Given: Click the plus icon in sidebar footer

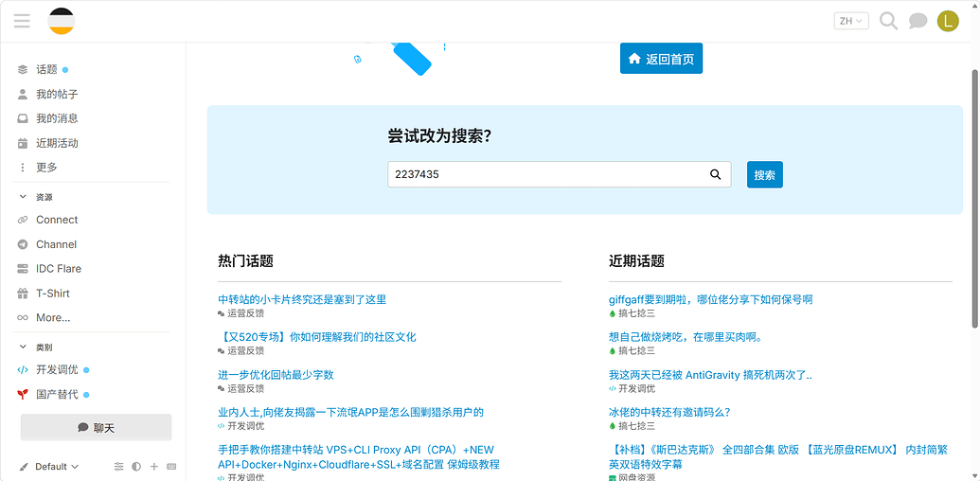Looking at the screenshot, I should pyautogui.click(x=154, y=467).
